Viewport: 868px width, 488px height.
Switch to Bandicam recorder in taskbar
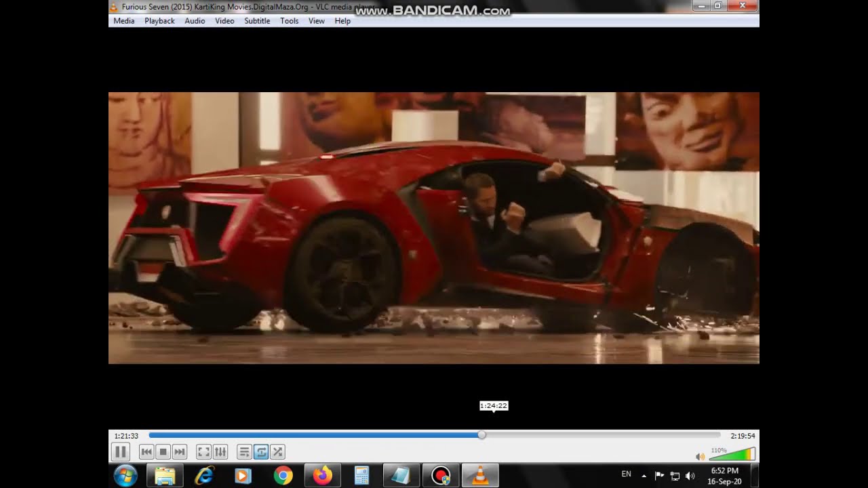(x=441, y=476)
